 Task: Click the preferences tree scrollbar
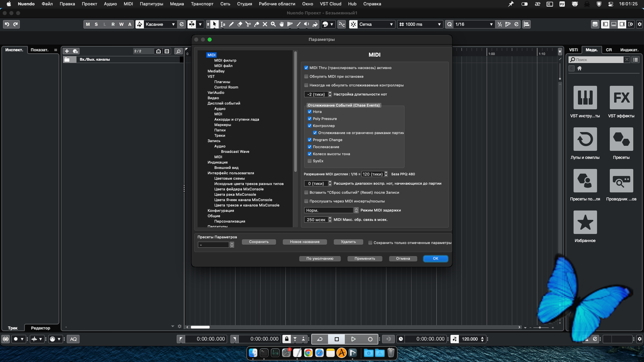[296, 112]
